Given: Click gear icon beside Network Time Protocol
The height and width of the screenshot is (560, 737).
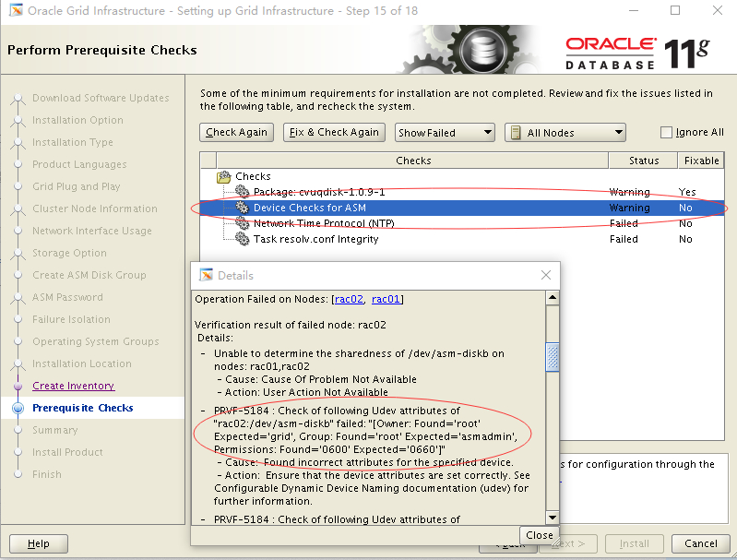Looking at the screenshot, I should (242, 223).
